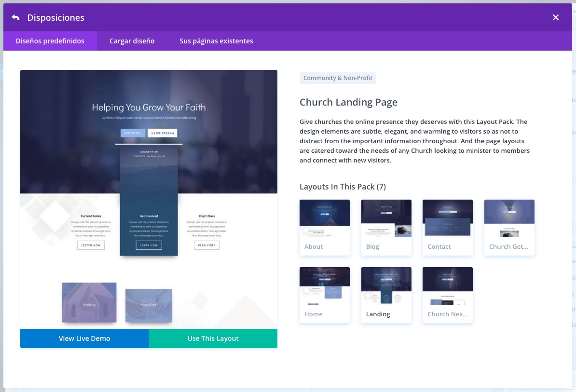Click the Visiting church image in preview
The height and width of the screenshot is (392, 576).
pos(89,302)
